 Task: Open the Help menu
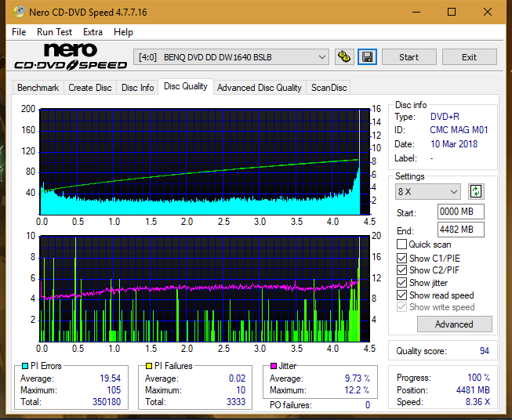pos(123,32)
